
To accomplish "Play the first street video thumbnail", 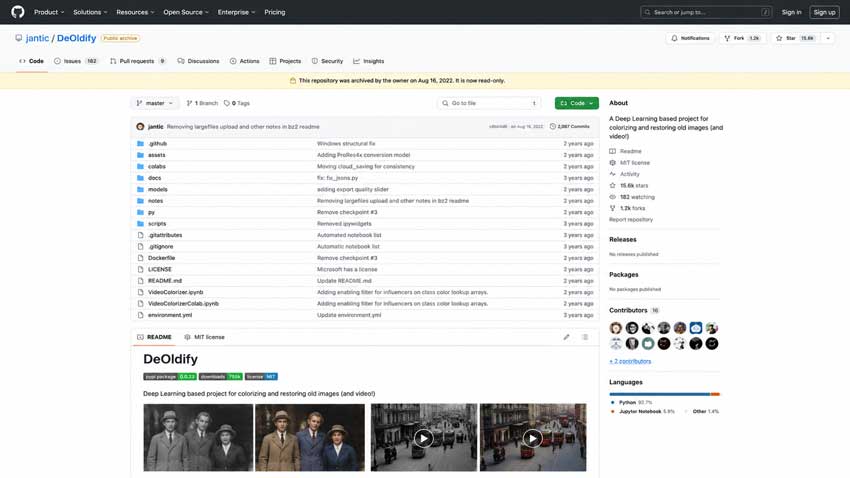I will pyautogui.click(x=423, y=438).
